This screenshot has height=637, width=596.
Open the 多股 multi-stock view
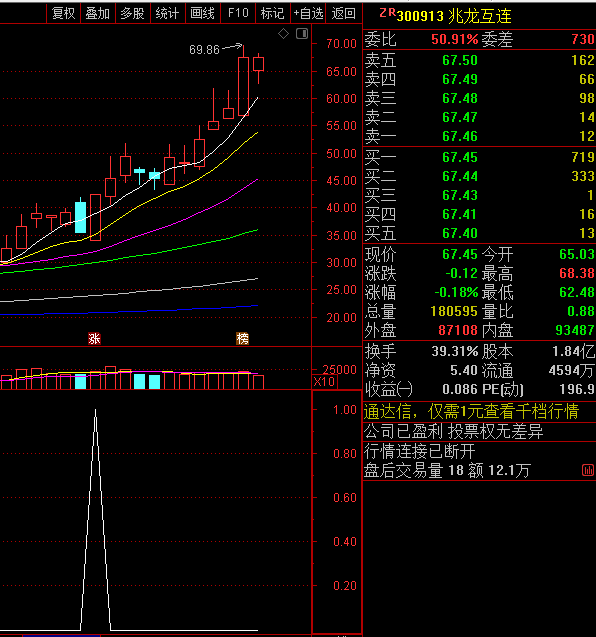pos(133,13)
